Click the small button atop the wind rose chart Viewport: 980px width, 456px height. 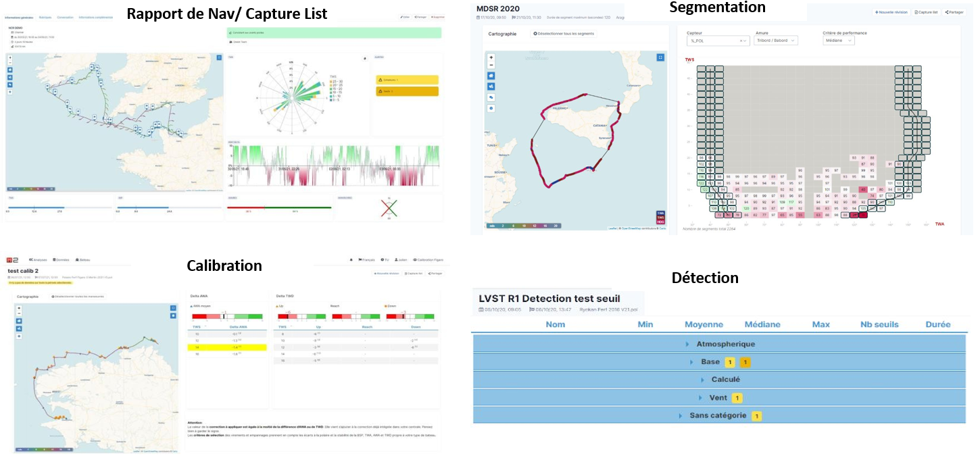click(364, 59)
